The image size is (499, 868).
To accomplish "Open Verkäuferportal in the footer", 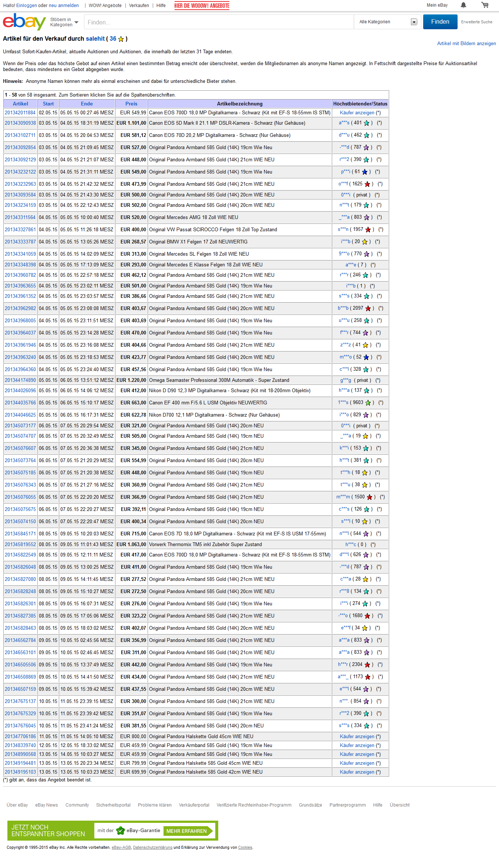I will (x=194, y=805).
